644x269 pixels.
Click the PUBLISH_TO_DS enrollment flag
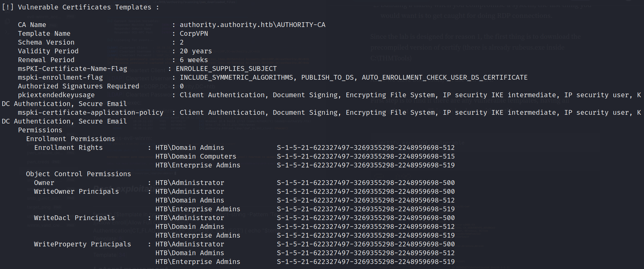tap(327, 77)
